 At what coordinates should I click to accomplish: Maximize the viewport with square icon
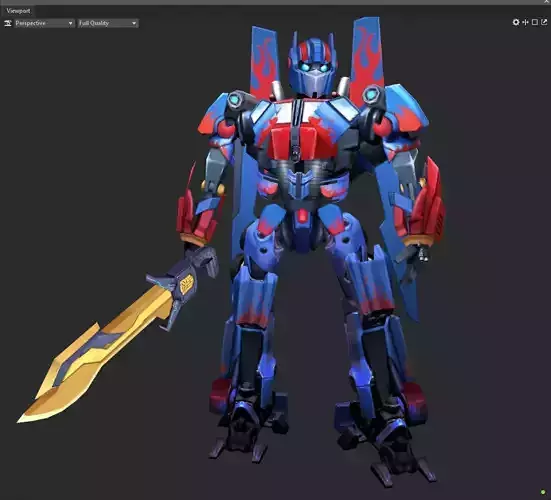pos(534,22)
